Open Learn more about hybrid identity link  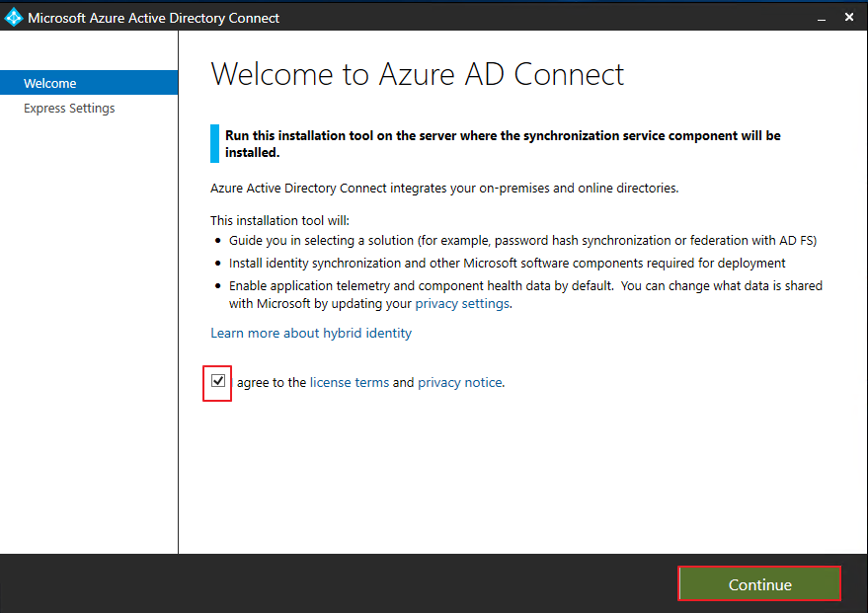point(311,333)
